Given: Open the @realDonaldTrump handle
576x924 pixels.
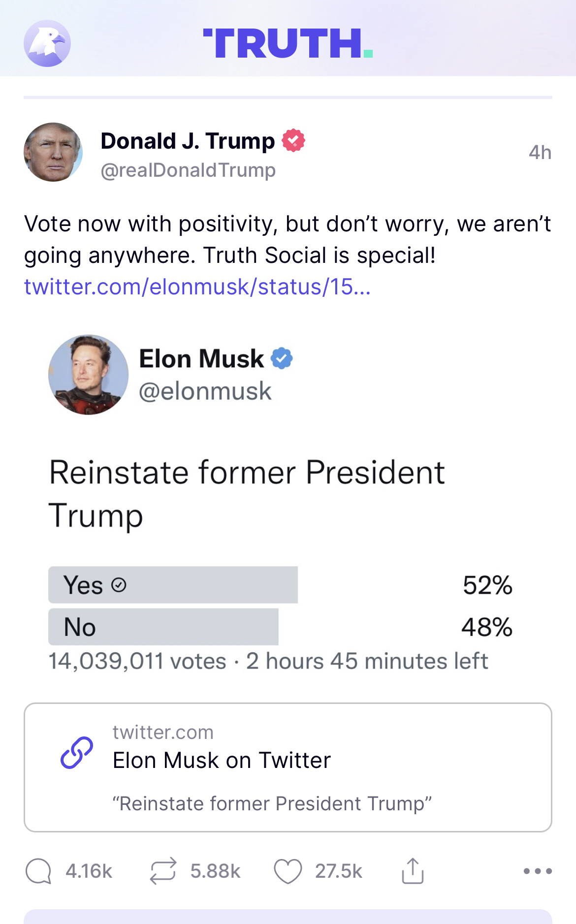Looking at the screenshot, I should click(x=188, y=170).
